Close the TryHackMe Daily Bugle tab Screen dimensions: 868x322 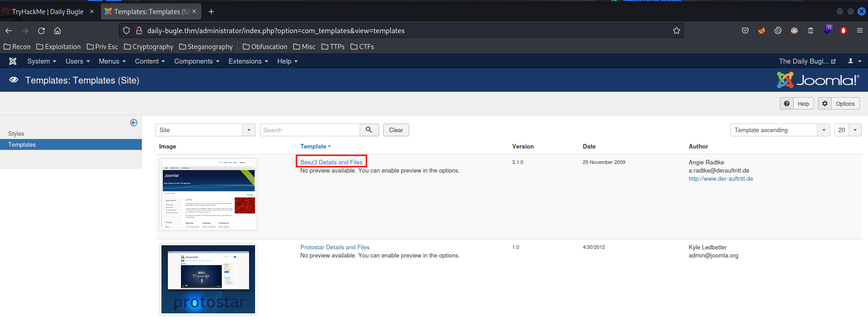point(91,11)
